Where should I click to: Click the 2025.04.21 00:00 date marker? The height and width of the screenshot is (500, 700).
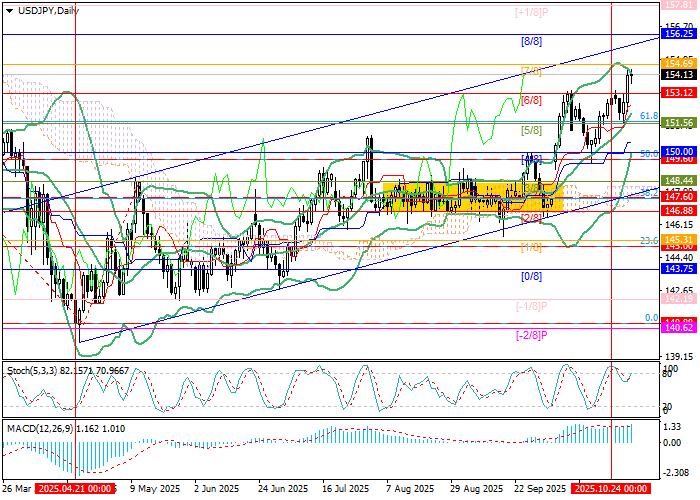click(76, 489)
